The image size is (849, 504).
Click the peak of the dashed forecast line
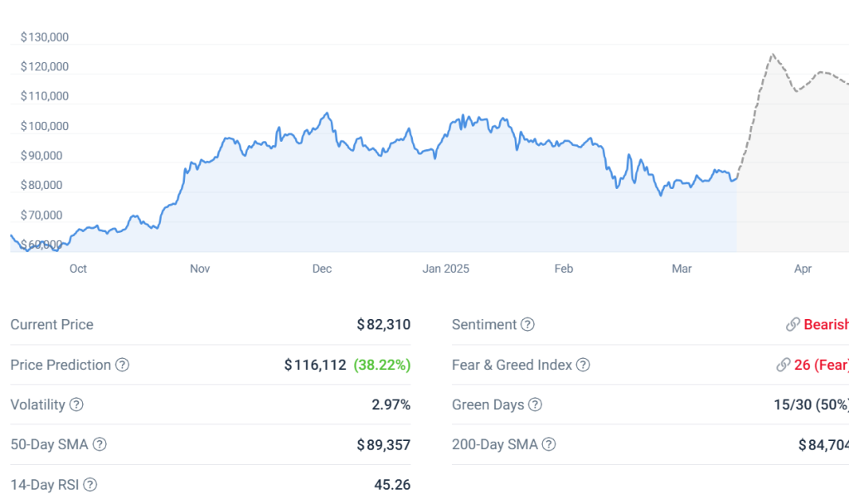(x=772, y=55)
